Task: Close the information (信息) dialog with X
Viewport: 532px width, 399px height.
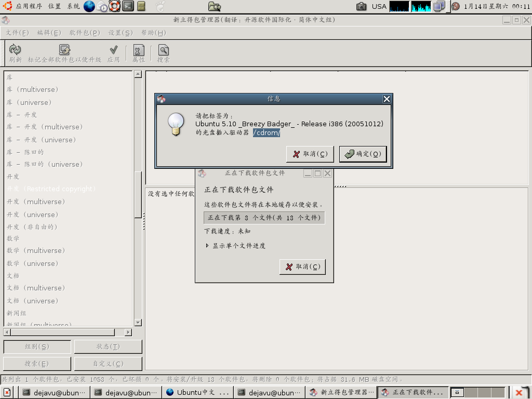Action: pos(387,99)
